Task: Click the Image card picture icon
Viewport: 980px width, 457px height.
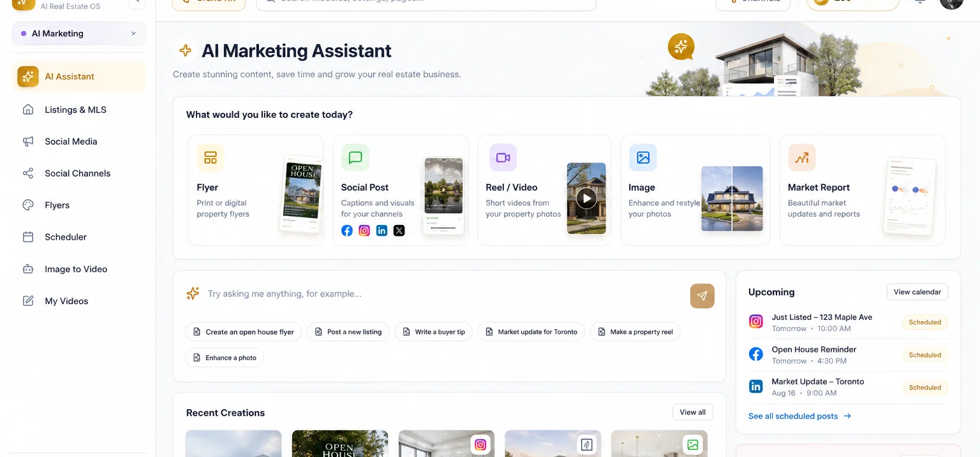Action: click(642, 157)
